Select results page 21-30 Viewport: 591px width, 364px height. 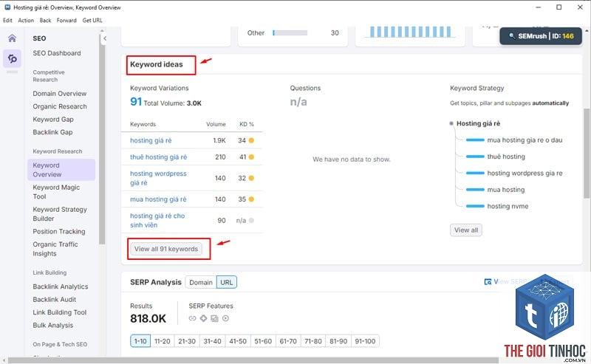pos(187,341)
